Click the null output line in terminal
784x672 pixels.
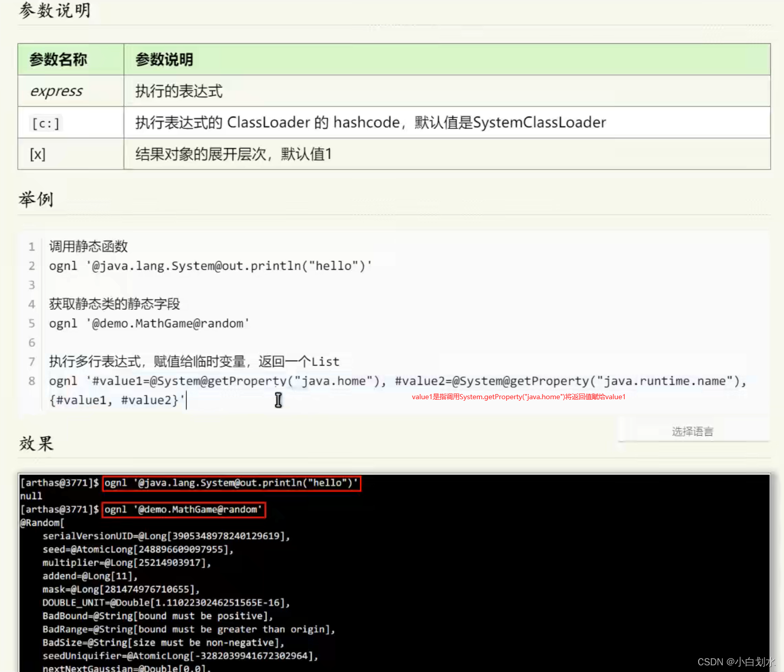tap(31, 496)
